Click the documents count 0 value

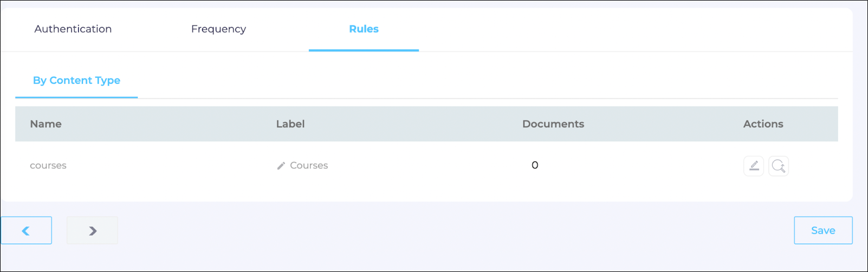click(x=535, y=165)
